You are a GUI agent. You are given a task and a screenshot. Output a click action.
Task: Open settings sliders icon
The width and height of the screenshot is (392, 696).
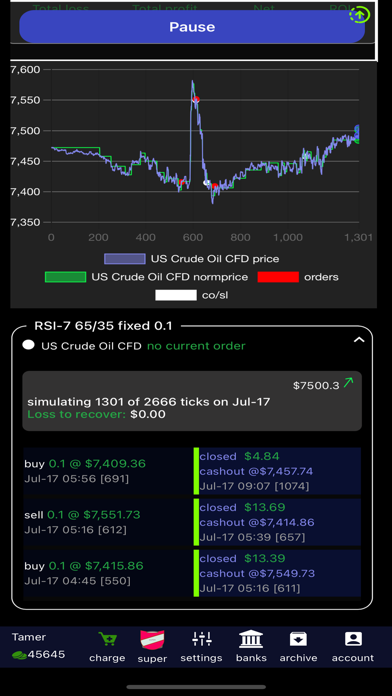pyautogui.click(x=202, y=639)
